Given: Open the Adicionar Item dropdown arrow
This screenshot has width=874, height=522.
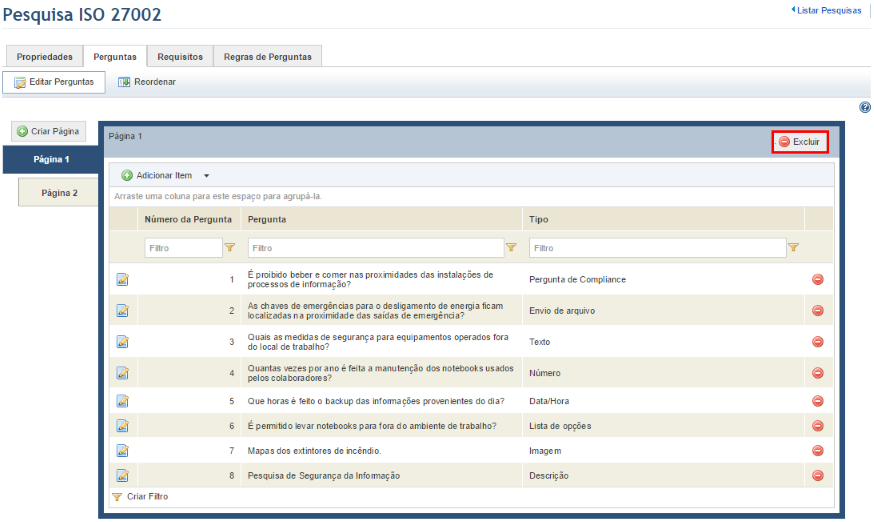Looking at the screenshot, I should pyautogui.click(x=206, y=176).
